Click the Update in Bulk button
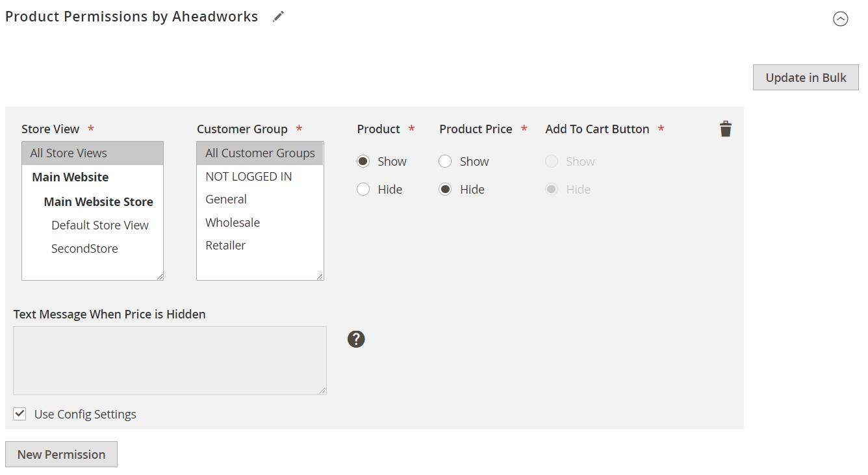This screenshot has width=868, height=475. 806,77
